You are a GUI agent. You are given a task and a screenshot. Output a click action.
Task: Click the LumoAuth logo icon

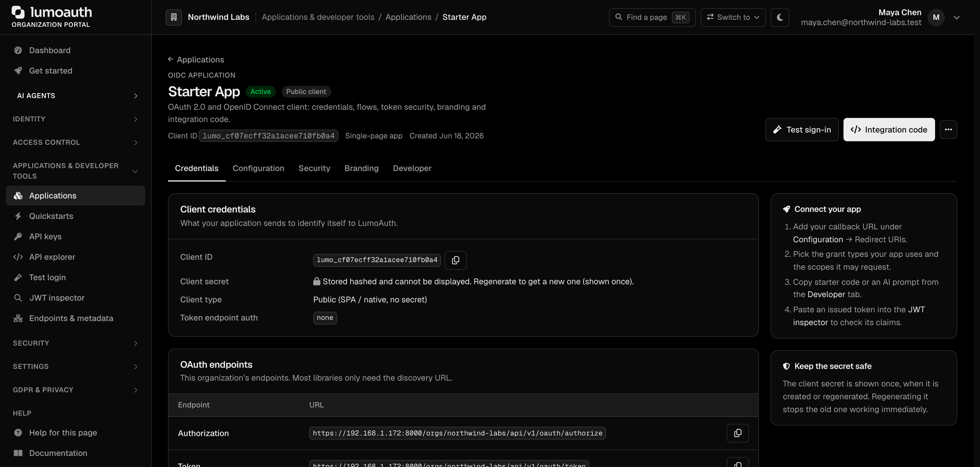point(18,12)
